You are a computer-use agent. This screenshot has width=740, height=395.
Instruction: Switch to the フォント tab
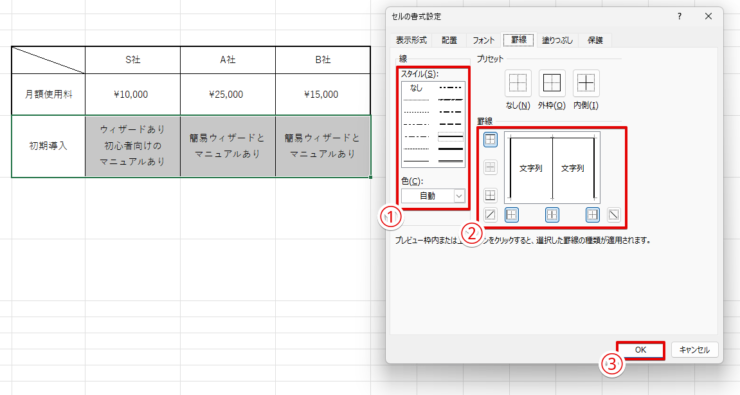[x=483, y=40]
